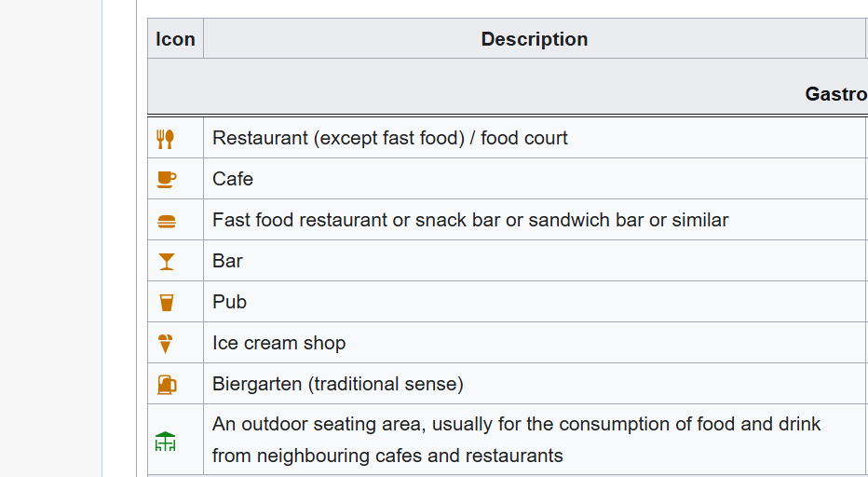Viewport: 868px width, 477px height.
Task: Click the Cafe coffee cup icon
Action: [x=166, y=179]
